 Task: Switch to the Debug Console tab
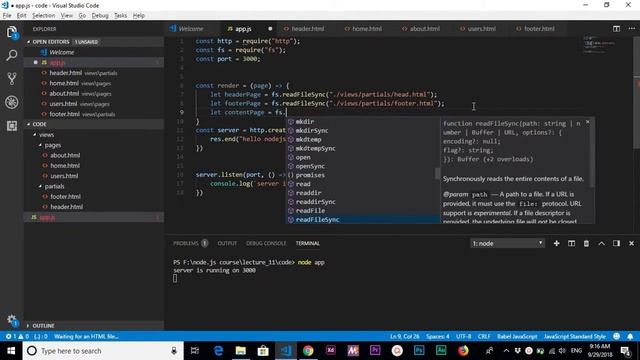(x=266, y=243)
